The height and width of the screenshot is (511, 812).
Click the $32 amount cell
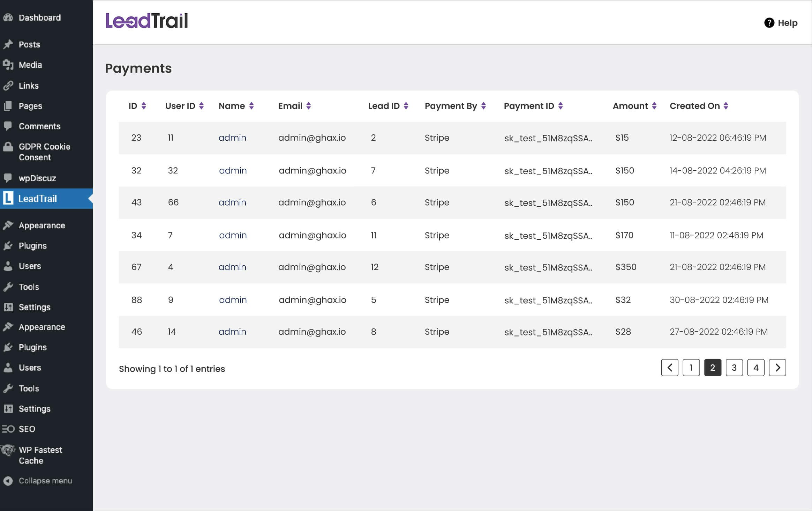(x=623, y=300)
